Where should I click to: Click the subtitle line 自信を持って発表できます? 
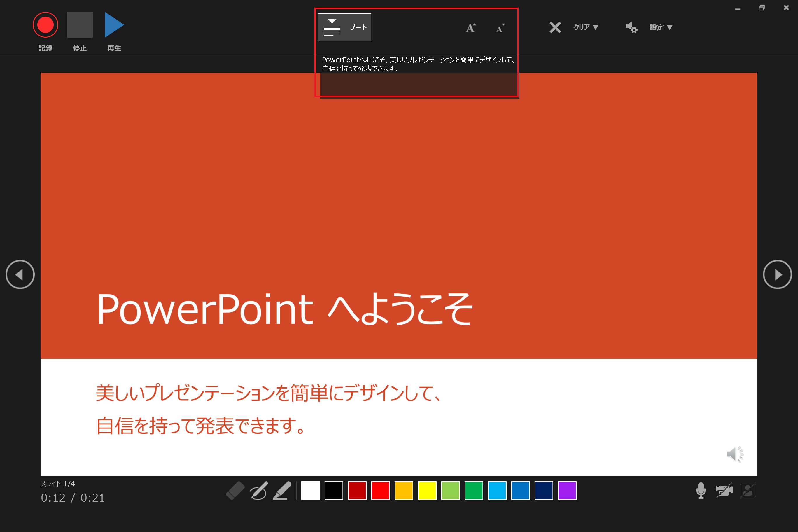click(200, 426)
